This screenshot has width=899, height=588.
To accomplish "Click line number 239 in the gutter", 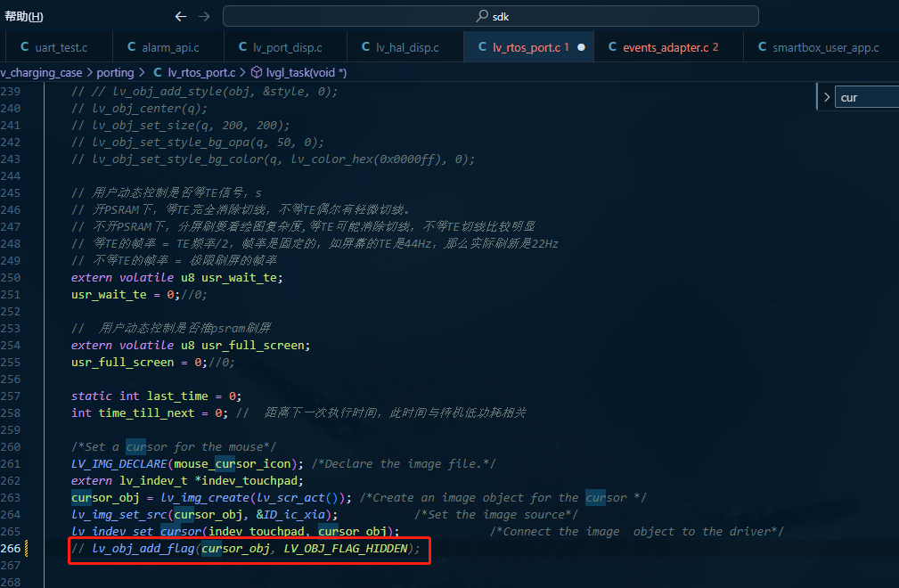I will [11, 91].
